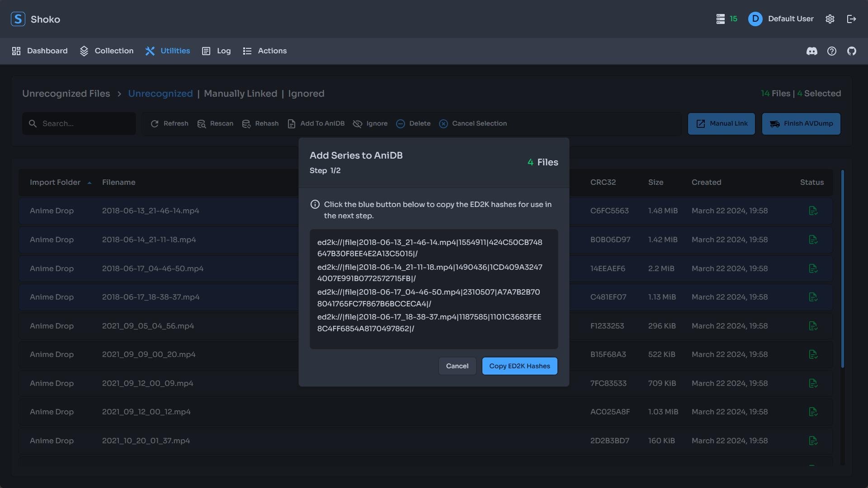Click Cancel Selection in the toolbar

tap(473, 124)
